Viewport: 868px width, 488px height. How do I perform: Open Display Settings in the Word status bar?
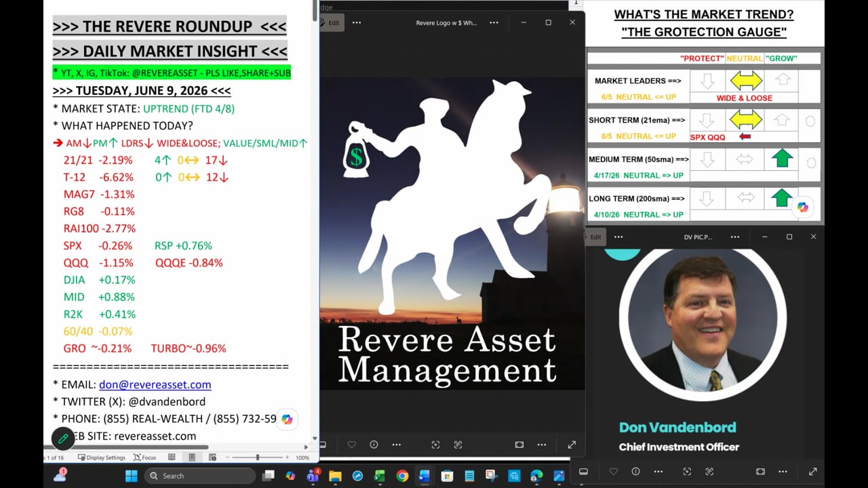(x=102, y=457)
